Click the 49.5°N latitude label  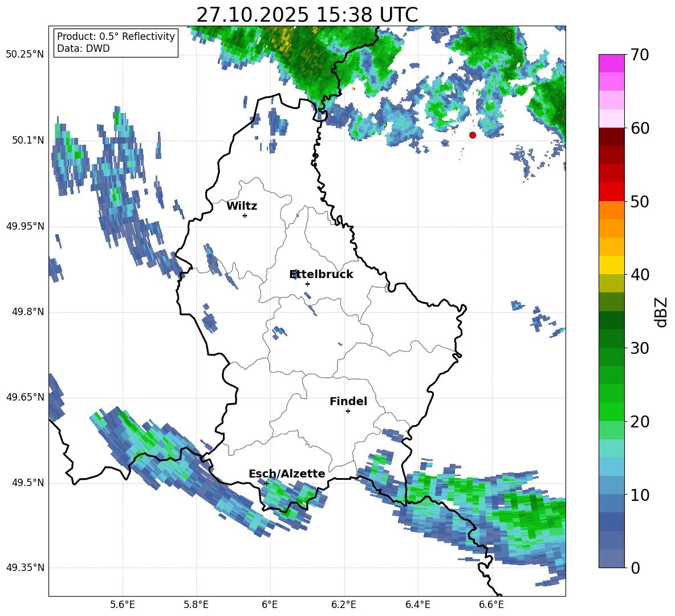(x=28, y=482)
